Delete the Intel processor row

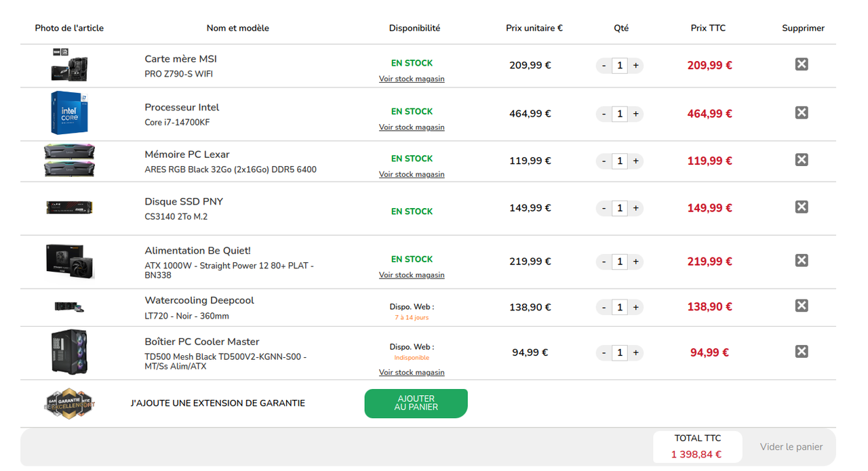tap(802, 112)
